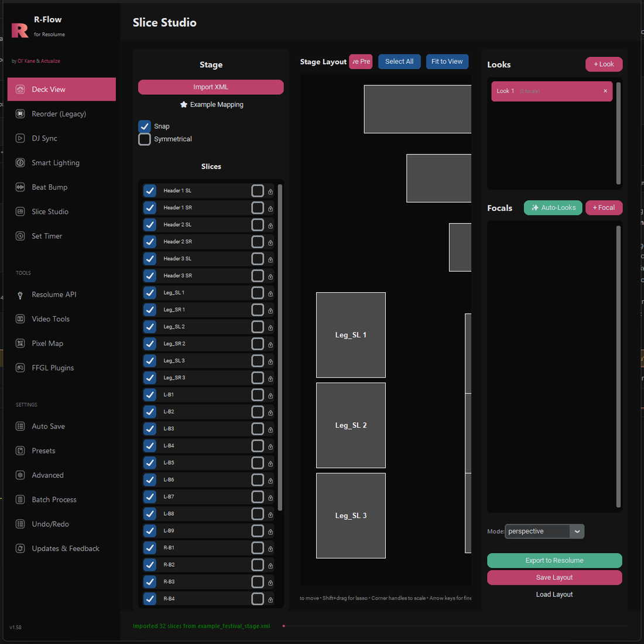
Task: Click the Smart Lighting sidebar icon
Action: pyautogui.click(x=20, y=163)
